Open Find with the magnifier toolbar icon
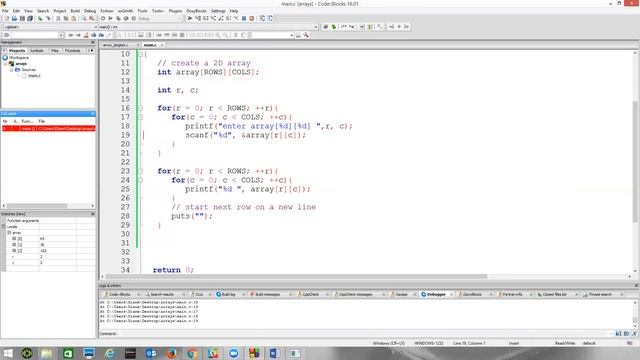 [x=84, y=18]
